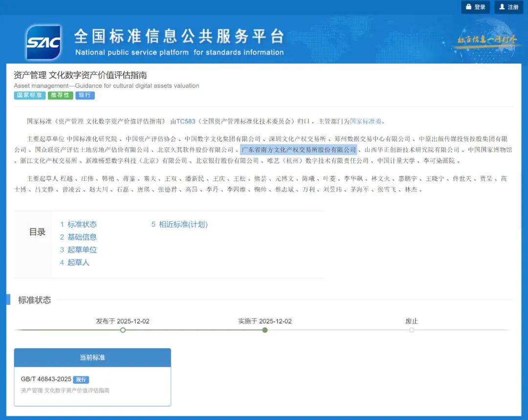The height and width of the screenshot is (420, 528).
Task: Click the 当前标准 card header
Action: point(92,357)
